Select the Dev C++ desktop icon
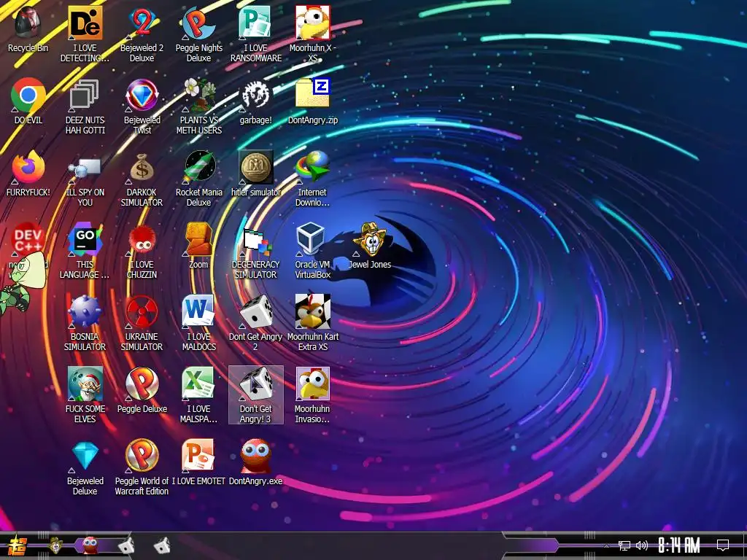This screenshot has height=560, width=747. [28, 239]
